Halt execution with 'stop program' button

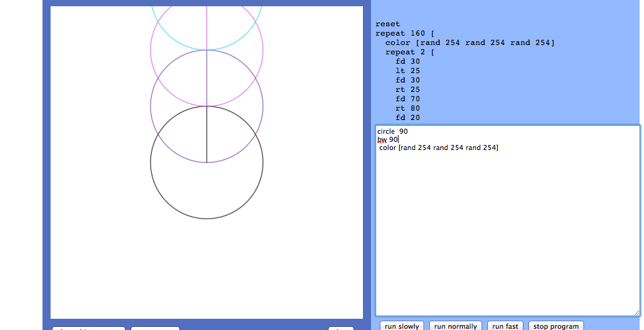(x=556, y=326)
